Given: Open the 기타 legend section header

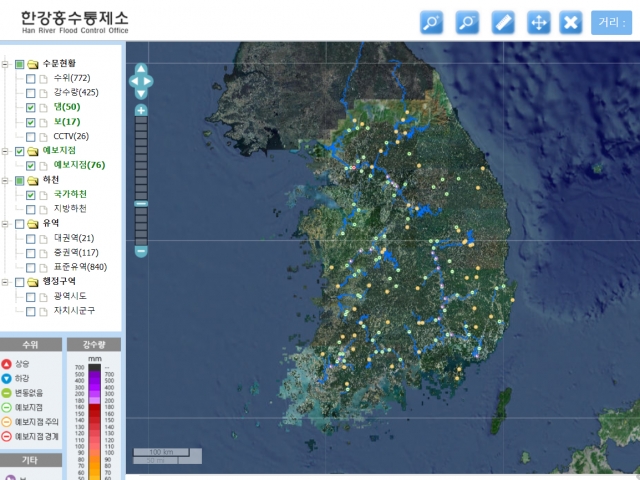Looking at the screenshot, I should click(31, 460).
